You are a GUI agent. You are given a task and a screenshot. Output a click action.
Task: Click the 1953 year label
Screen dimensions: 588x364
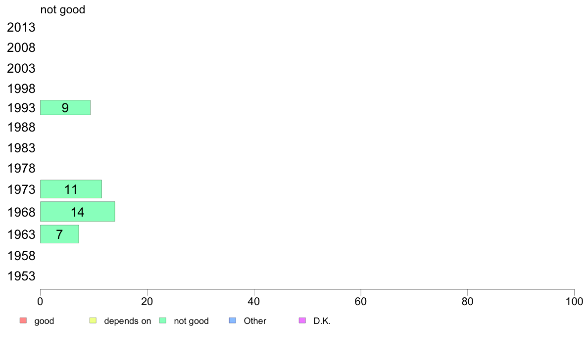(21, 276)
